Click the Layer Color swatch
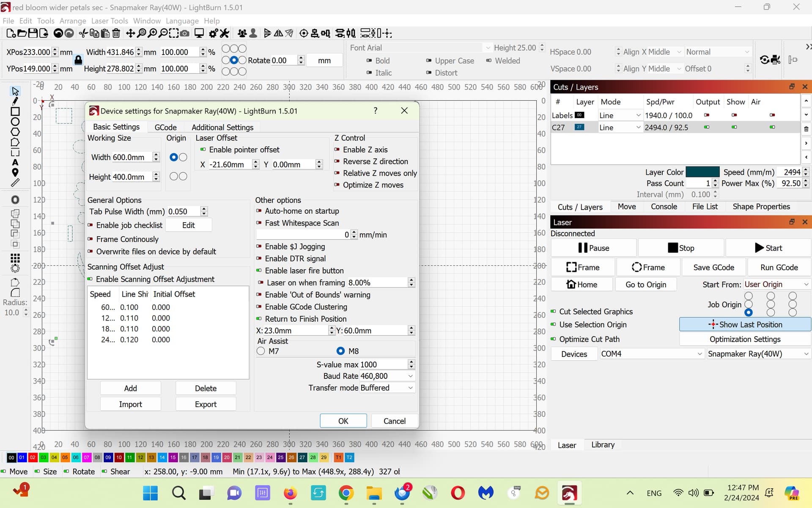The width and height of the screenshot is (812, 508). 702,172
